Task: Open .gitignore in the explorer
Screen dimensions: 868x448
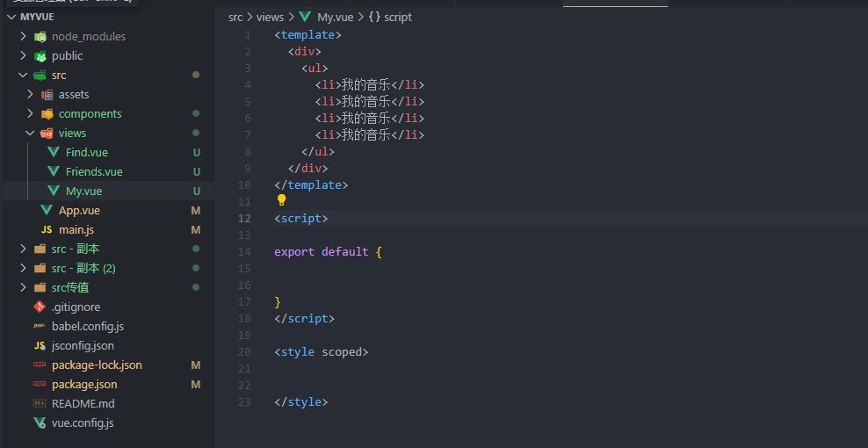Action: pos(76,307)
